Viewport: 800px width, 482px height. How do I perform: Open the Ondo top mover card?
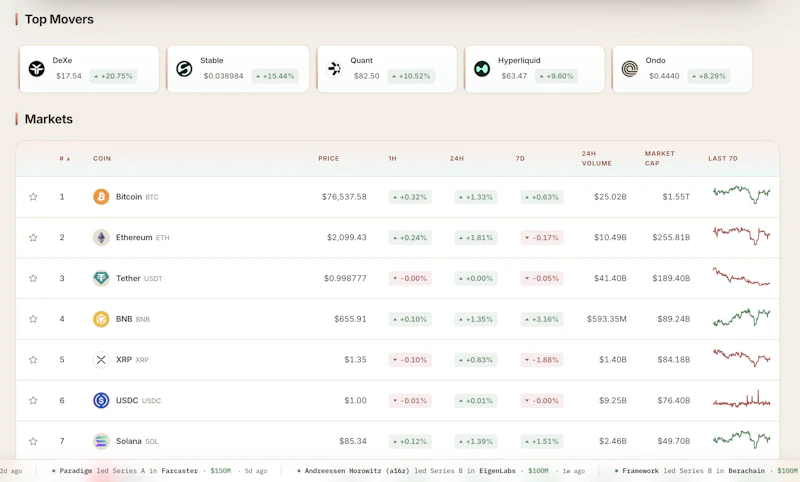coord(682,69)
